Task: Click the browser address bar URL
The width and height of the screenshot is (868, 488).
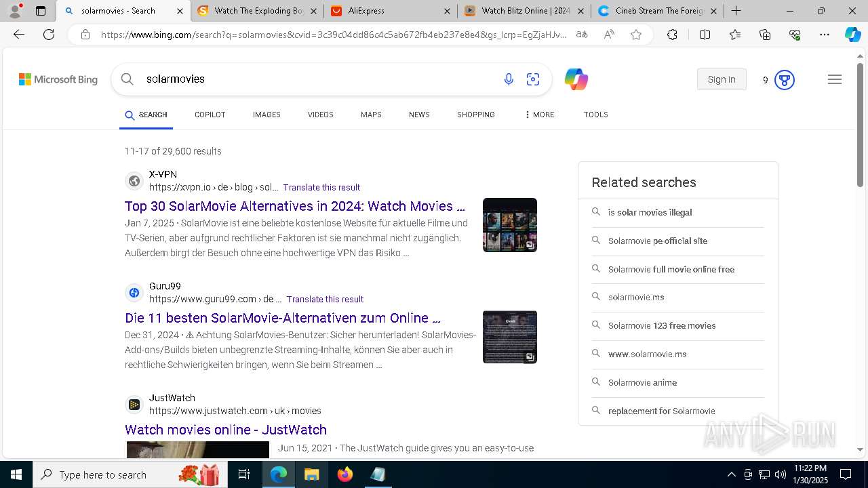Action: [334, 35]
